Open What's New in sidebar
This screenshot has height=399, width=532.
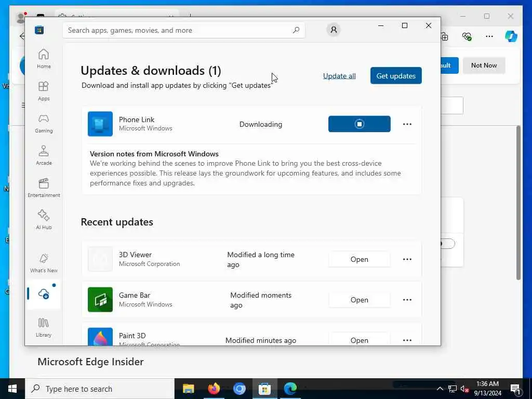click(x=44, y=263)
